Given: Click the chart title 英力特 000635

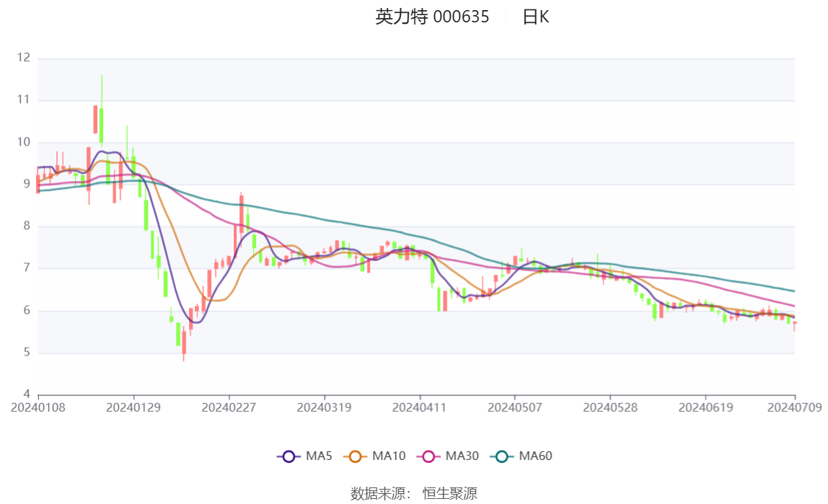Looking at the screenshot, I should 432,17.
